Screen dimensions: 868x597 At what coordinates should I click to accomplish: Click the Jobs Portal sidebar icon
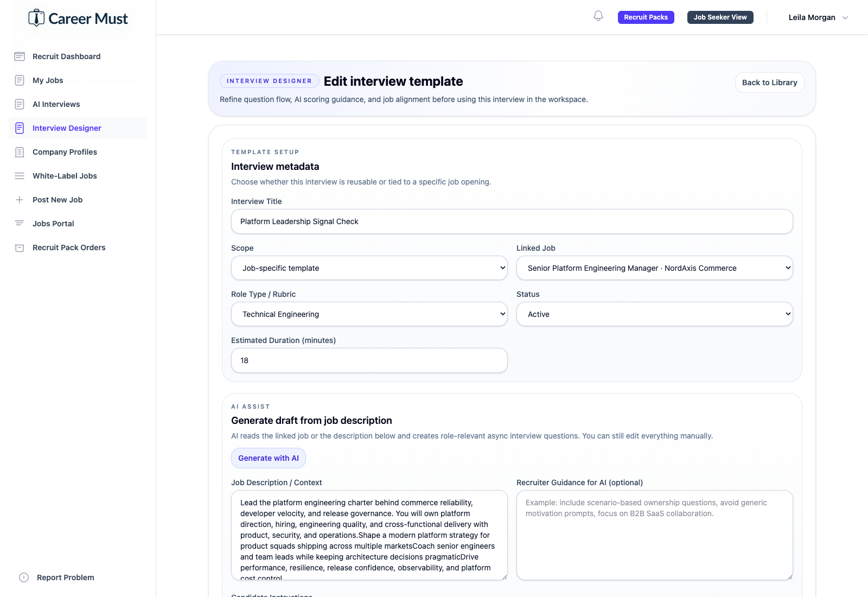pyautogui.click(x=20, y=224)
